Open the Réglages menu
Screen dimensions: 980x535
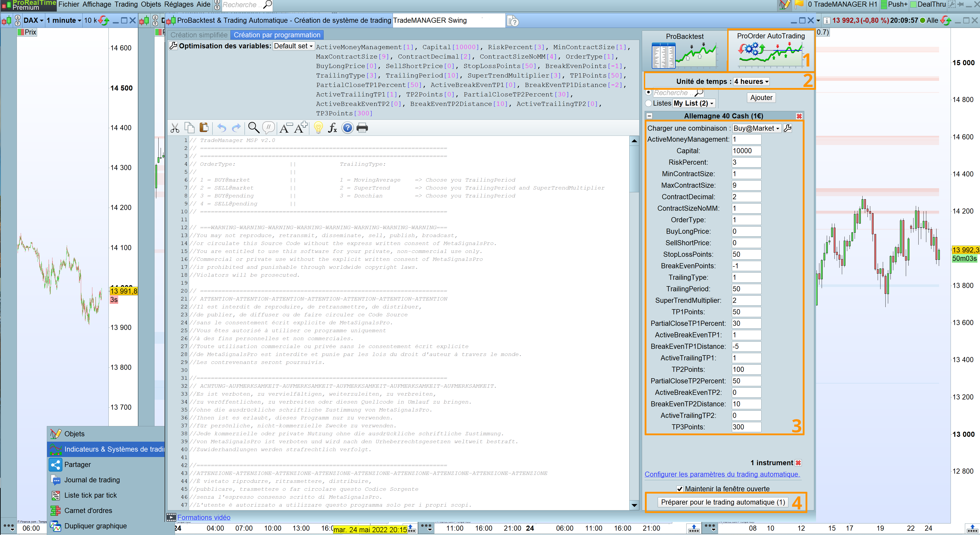pyautogui.click(x=179, y=5)
